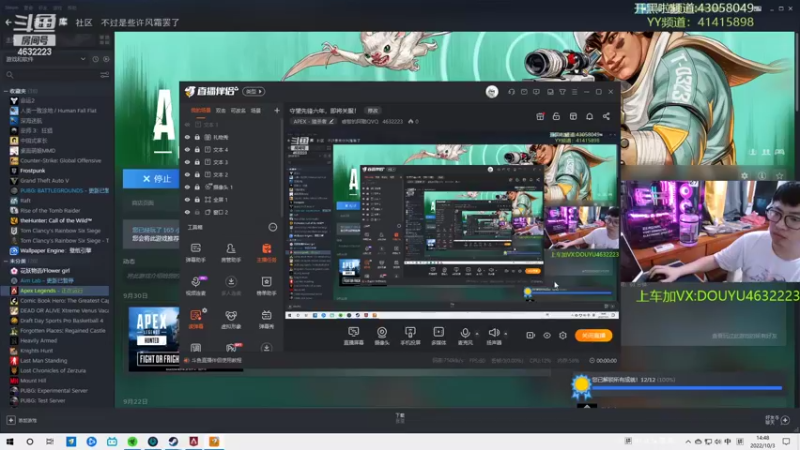Open the orange 读弹幕 tool icon
This screenshot has width=800, height=450.
pos(196,319)
